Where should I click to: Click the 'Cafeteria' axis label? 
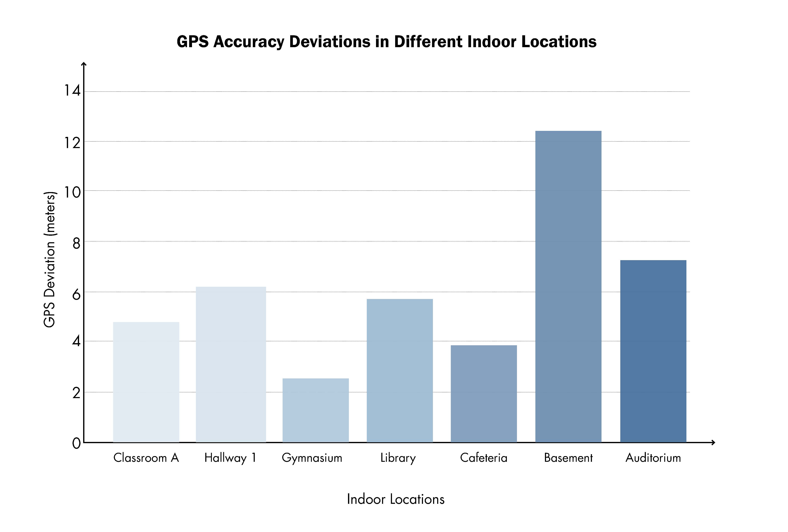[x=484, y=458]
